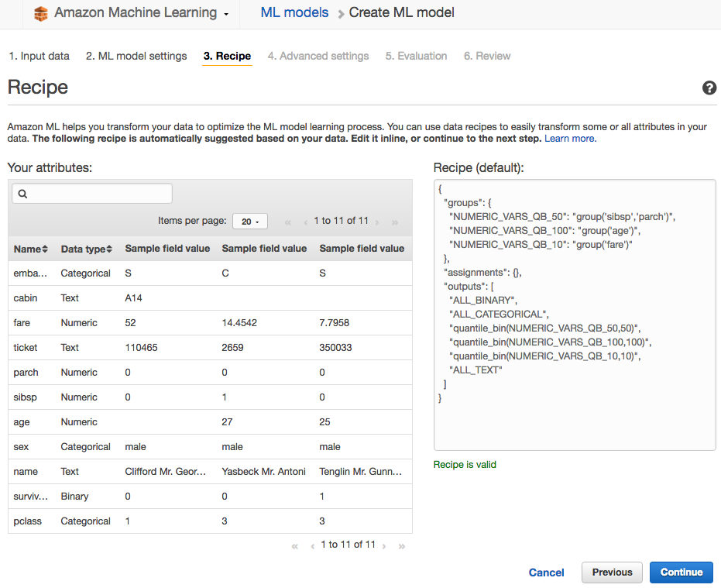This screenshot has height=588, width=721.
Task: Click the 'Create ML model' breadcrumb text
Action: click(401, 12)
